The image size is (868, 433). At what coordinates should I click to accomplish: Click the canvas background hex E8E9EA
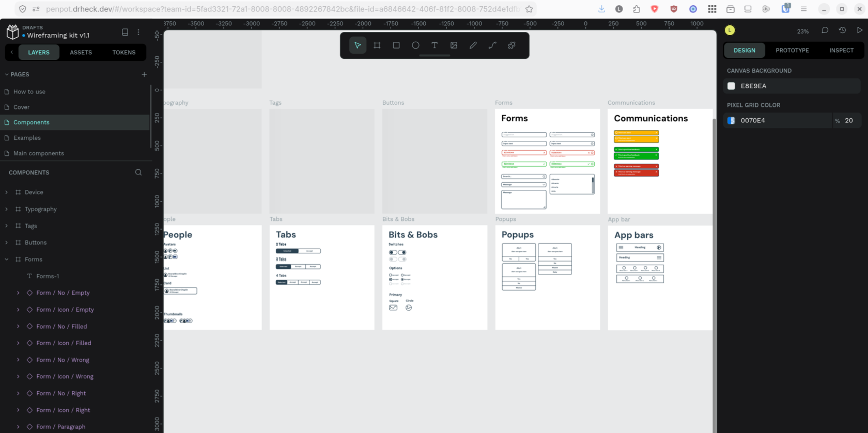point(753,86)
